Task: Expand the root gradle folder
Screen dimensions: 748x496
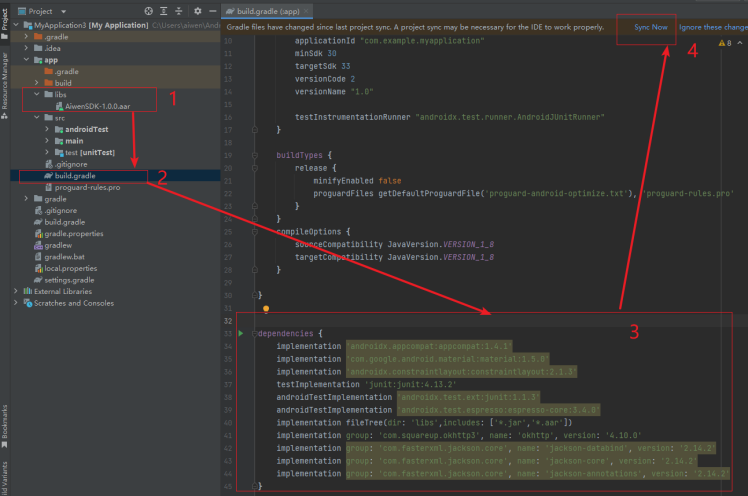Action: [26, 198]
